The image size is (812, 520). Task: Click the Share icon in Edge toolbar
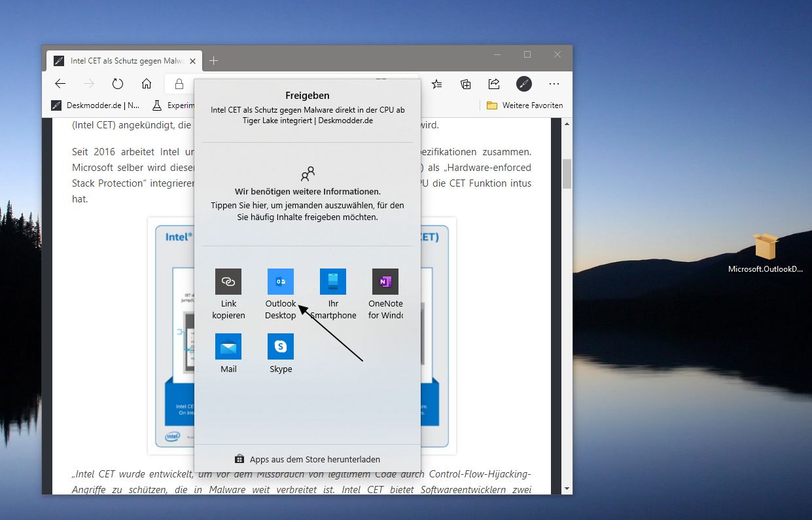tap(494, 84)
